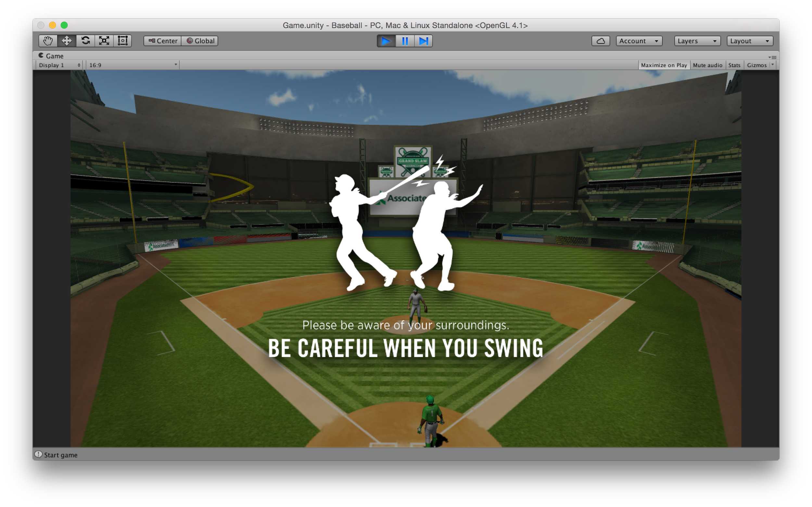This screenshot has height=507, width=812.
Task: Pause the running game
Action: (405, 41)
